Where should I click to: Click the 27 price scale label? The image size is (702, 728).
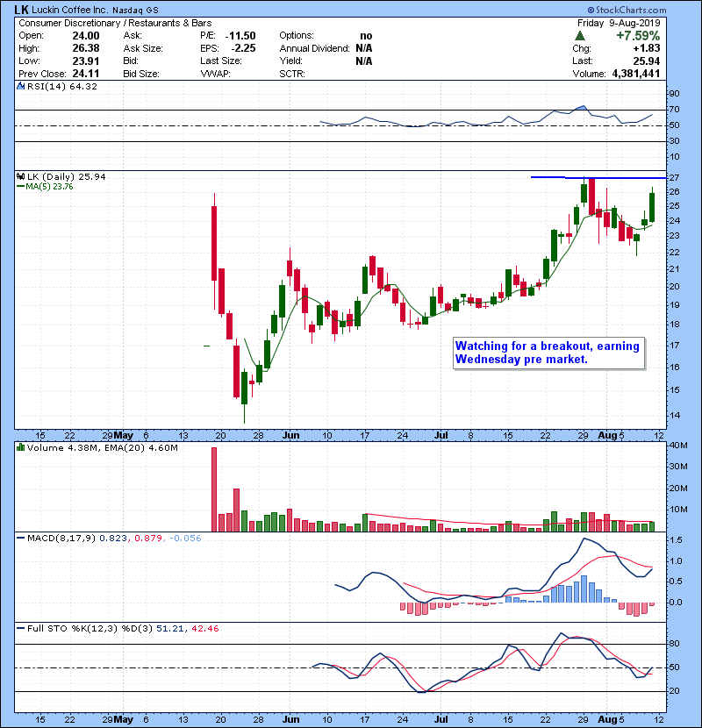click(x=674, y=178)
